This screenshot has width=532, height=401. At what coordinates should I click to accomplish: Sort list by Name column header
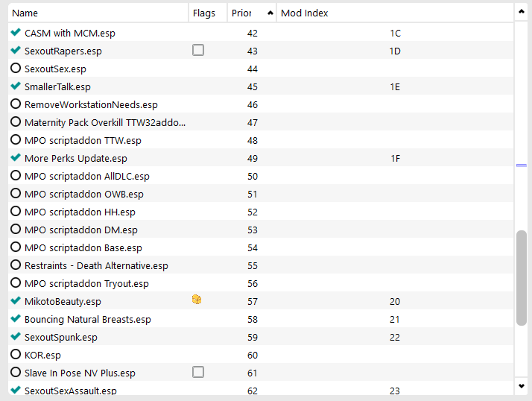point(98,13)
